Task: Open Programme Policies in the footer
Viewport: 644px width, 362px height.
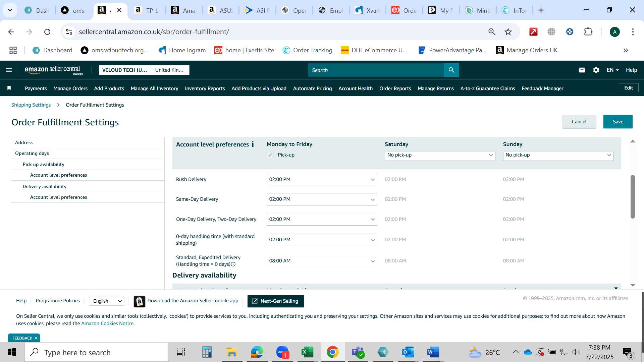Action: pyautogui.click(x=58, y=301)
